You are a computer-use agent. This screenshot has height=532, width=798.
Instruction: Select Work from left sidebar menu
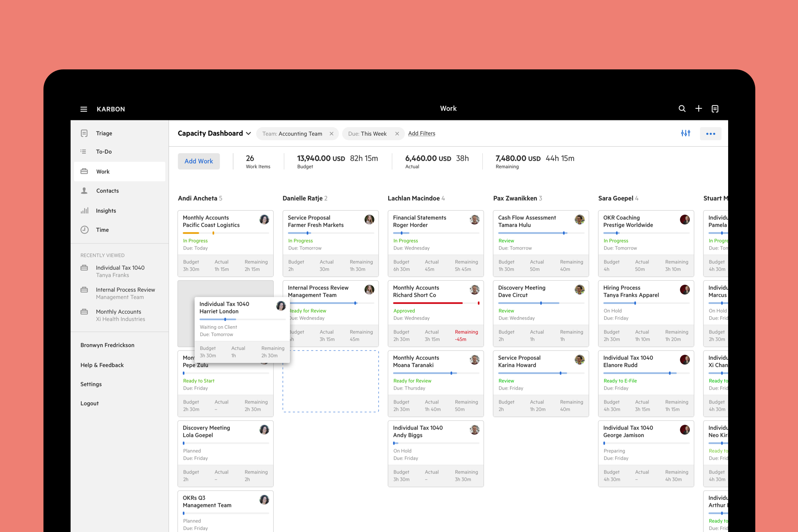pos(102,171)
